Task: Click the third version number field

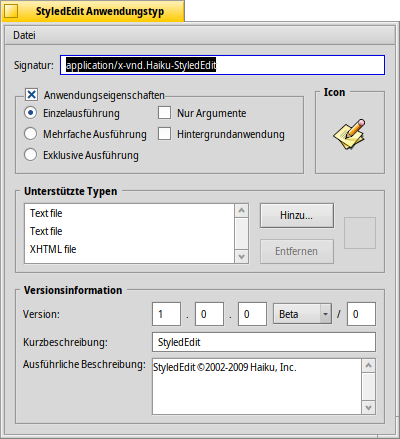Action: click(x=252, y=314)
